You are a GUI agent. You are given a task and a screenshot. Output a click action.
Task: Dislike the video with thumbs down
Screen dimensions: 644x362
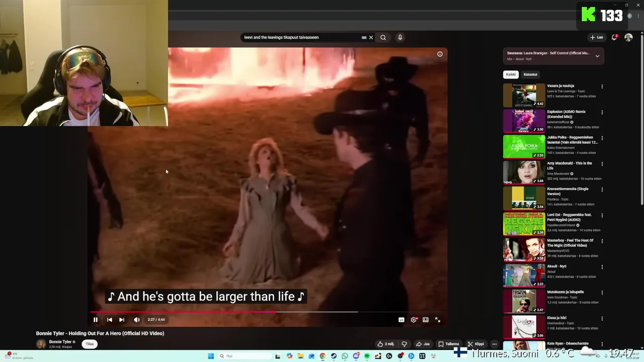[404, 344]
